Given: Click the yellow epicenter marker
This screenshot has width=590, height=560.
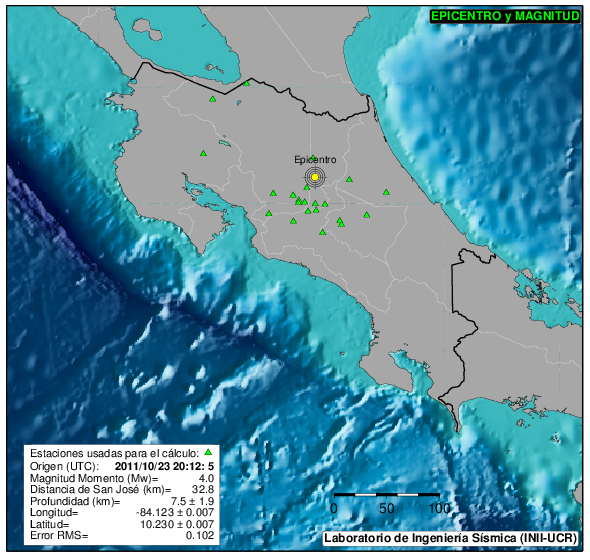Looking at the screenshot, I should click(x=315, y=177).
